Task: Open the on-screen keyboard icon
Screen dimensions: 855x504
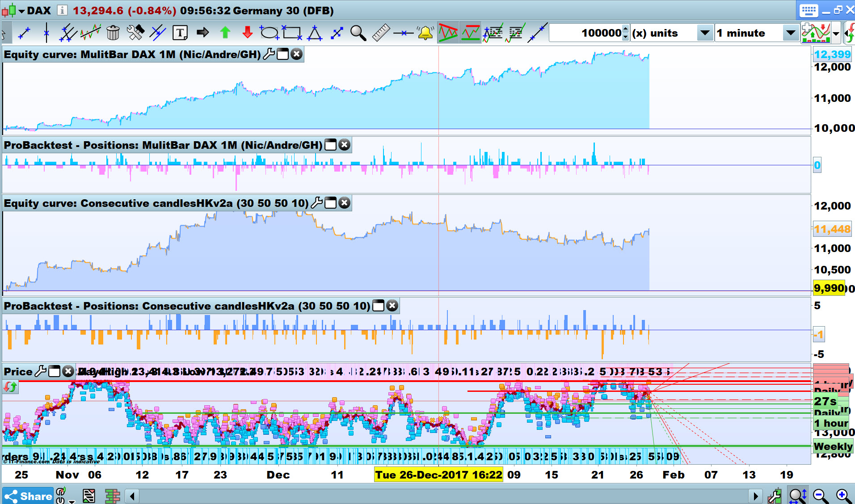Action: tap(809, 10)
